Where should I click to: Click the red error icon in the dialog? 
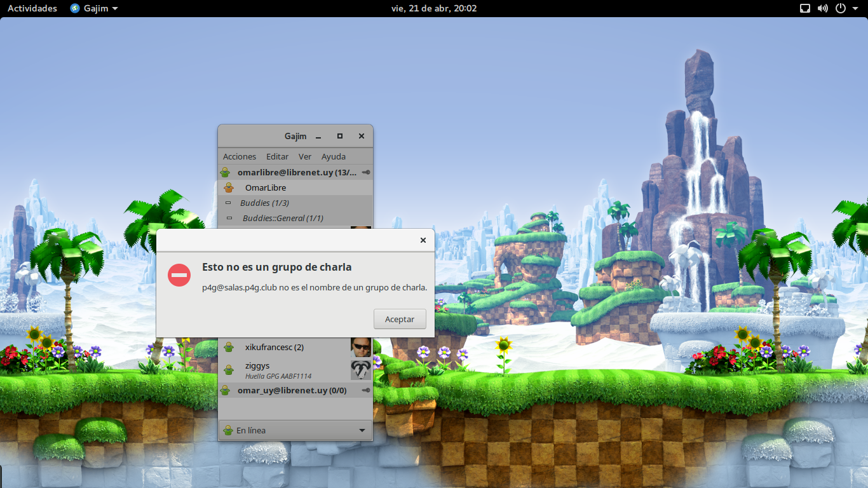(x=179, y=275)
